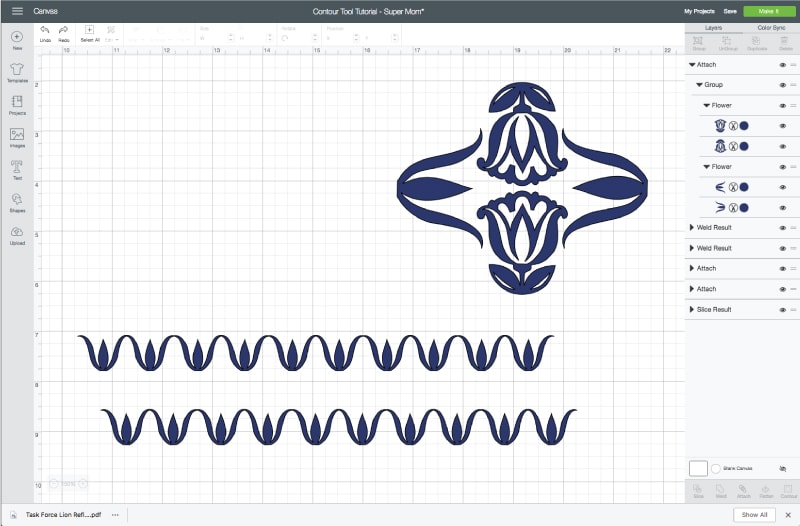Toggle visibility of the top Attach layer
The image size is (800, 526).
[x=783, y=65]
